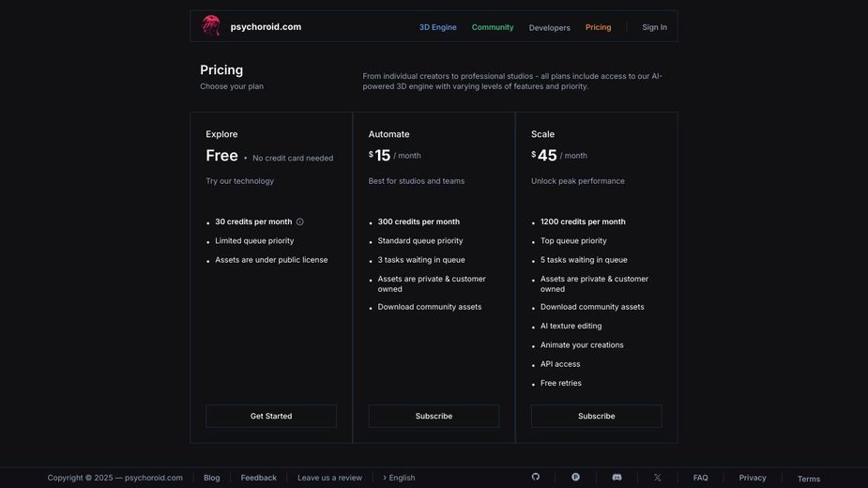Click the psychoroid.com site name
868x488 pixels.
(x=266, y=27)
